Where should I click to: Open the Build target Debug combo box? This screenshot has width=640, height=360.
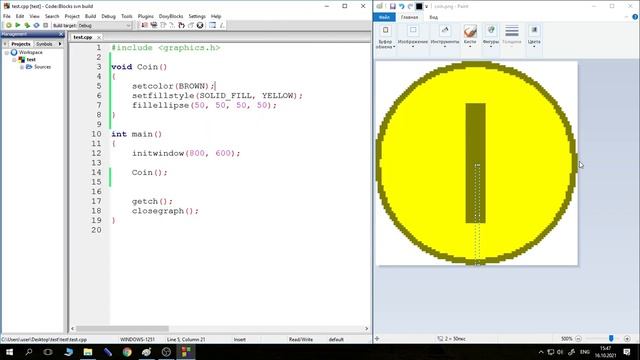coord(104,25)
